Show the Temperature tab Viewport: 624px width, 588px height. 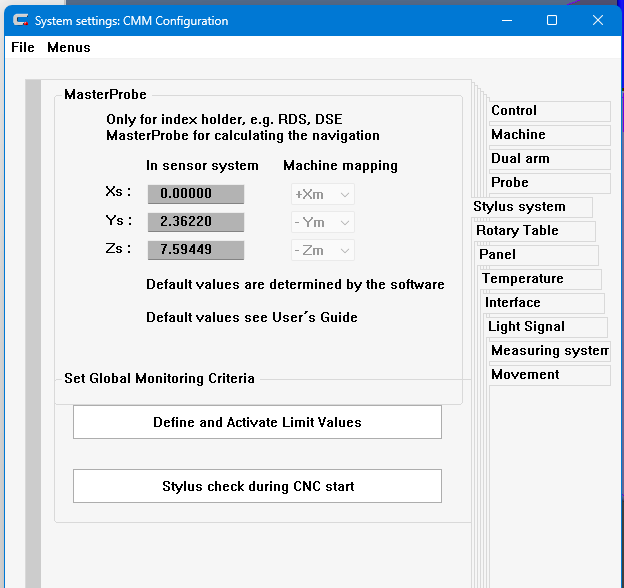pyautogui.click(x=540, y=279)
